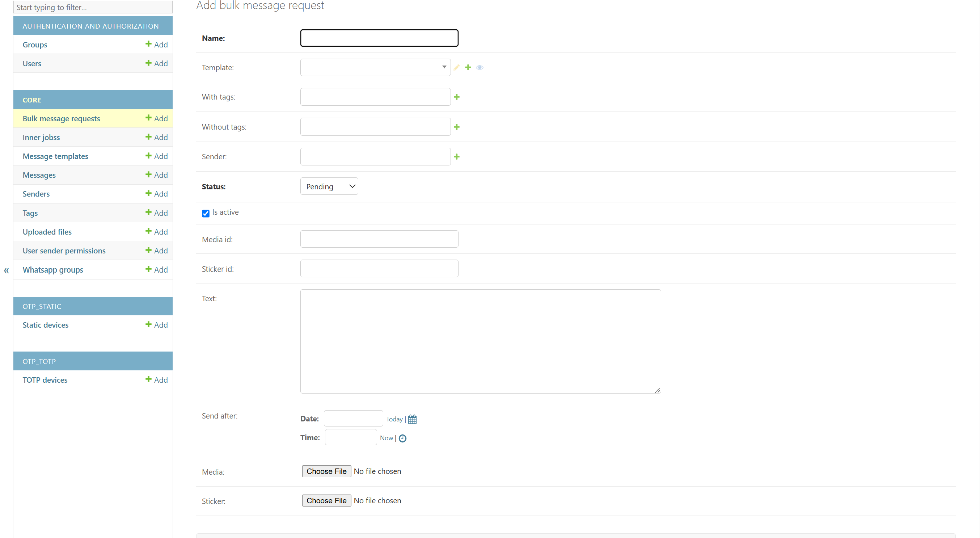Screen dimensions: 980x538
Task: Click the eye view icon beside Template
Action: [x=480, y=67]
